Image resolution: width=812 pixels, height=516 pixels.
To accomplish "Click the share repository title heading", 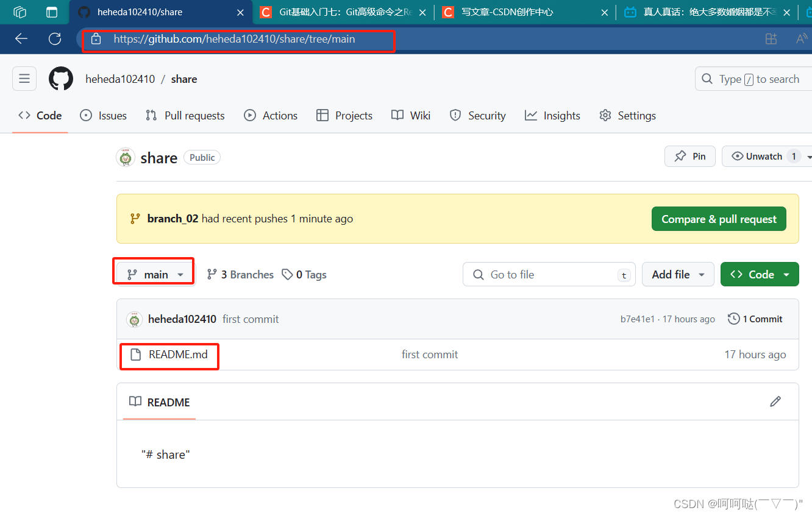I will tap(159, 158).
